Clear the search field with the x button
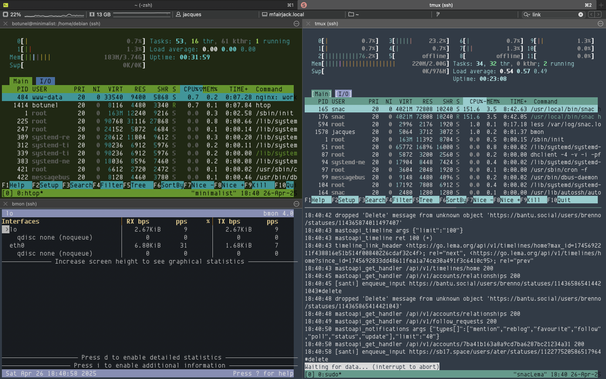Viewport: 606px width, 379px height. pos(580,14)
